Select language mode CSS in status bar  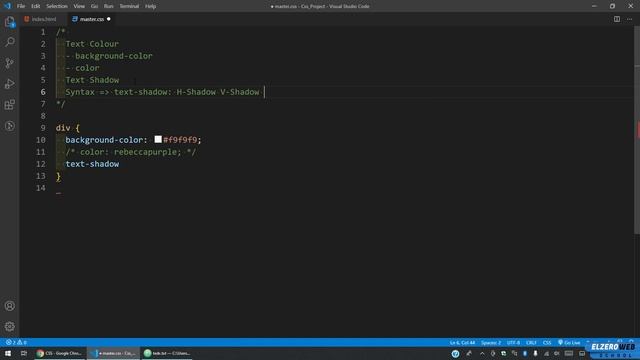[547, 342]
